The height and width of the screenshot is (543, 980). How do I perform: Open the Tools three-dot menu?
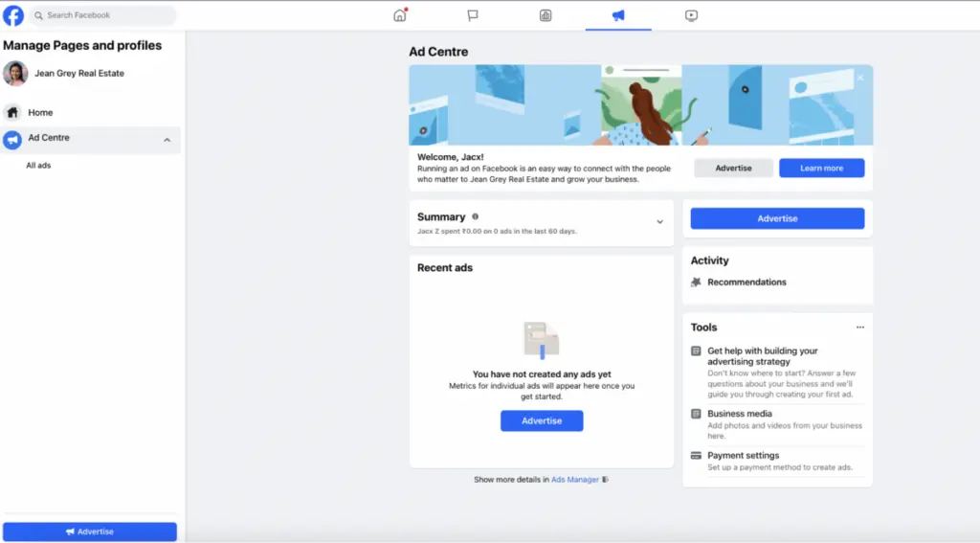click(x=859, y=328)
